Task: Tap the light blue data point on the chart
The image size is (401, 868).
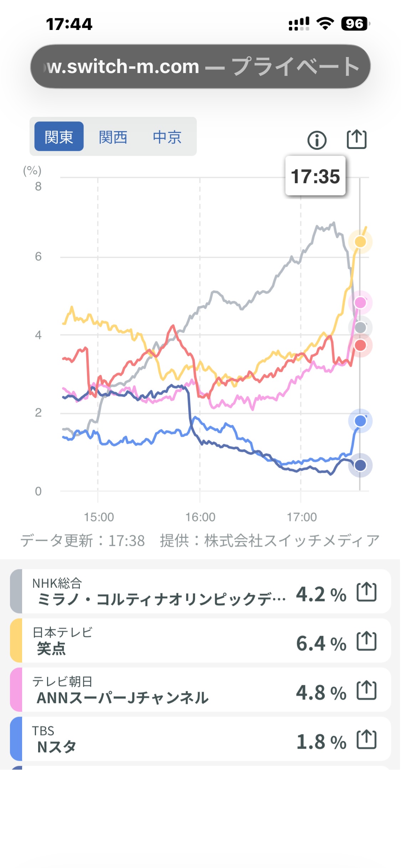Action: pyautogui.click(x=360, y=421)
